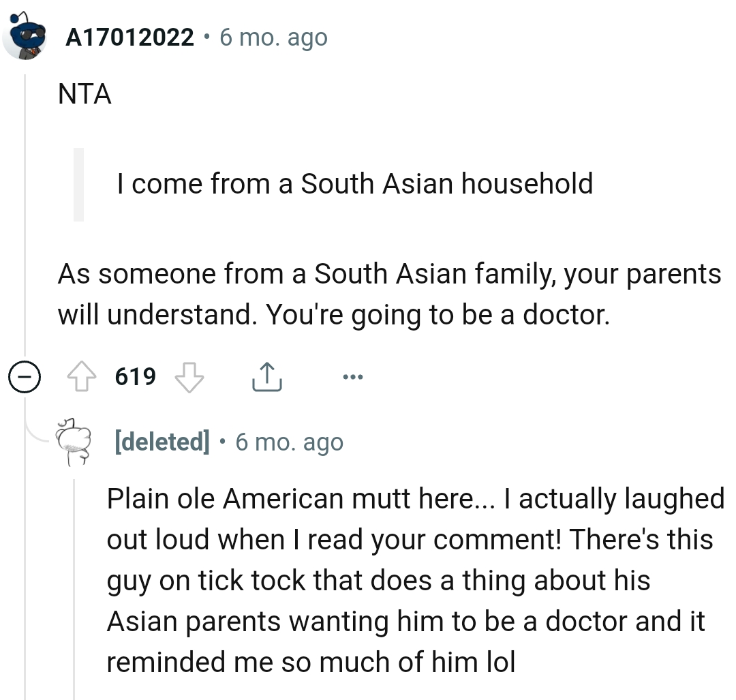Collapse the thread using the minus toggle

(25, 377)
